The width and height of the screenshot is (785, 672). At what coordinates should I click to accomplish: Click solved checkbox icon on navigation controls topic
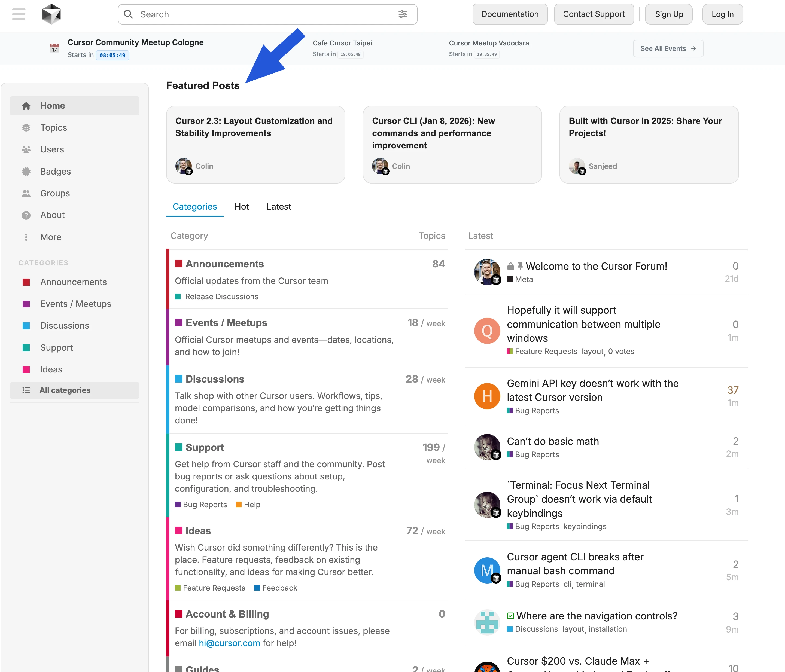coord(510,616)
